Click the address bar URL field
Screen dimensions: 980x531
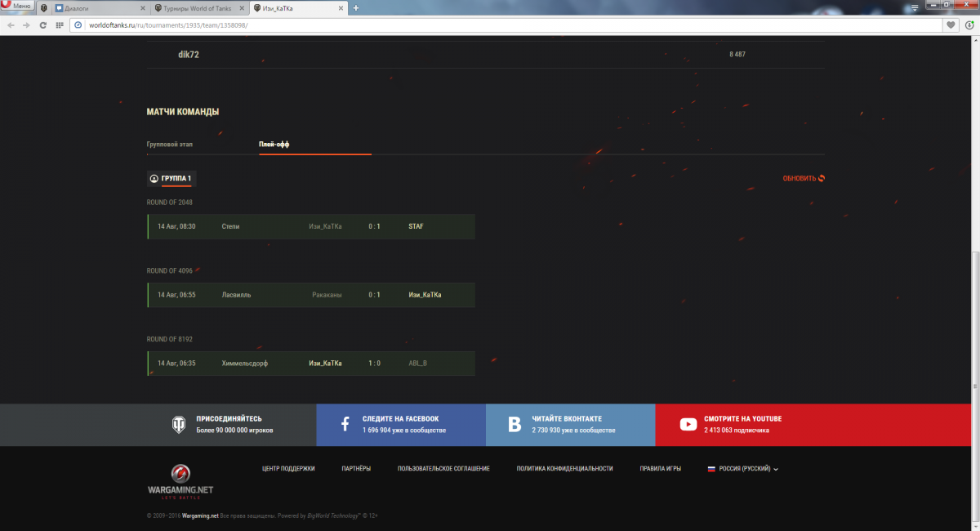point(506,25)
